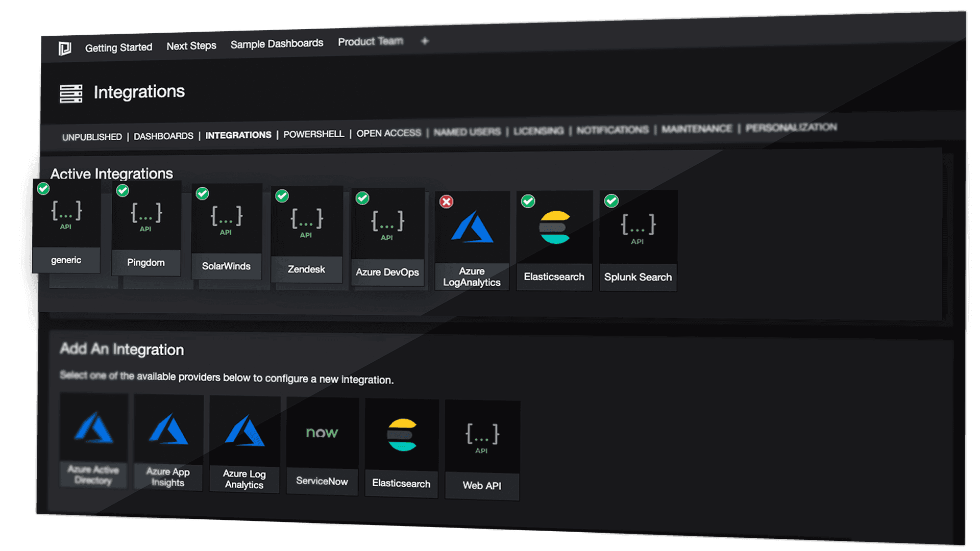Add an Azure Active Directory integration
The height and width of the screenshot is (551, 980).
pos(93,440)
